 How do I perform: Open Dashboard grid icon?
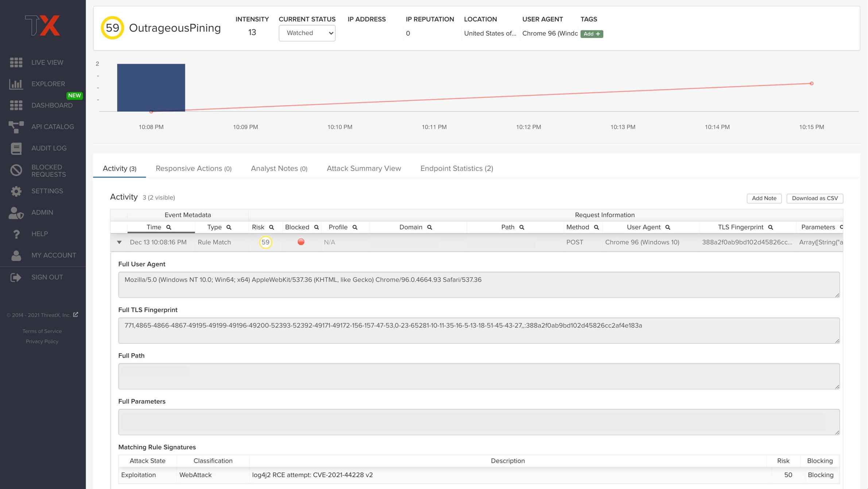[x=16, y=105]
